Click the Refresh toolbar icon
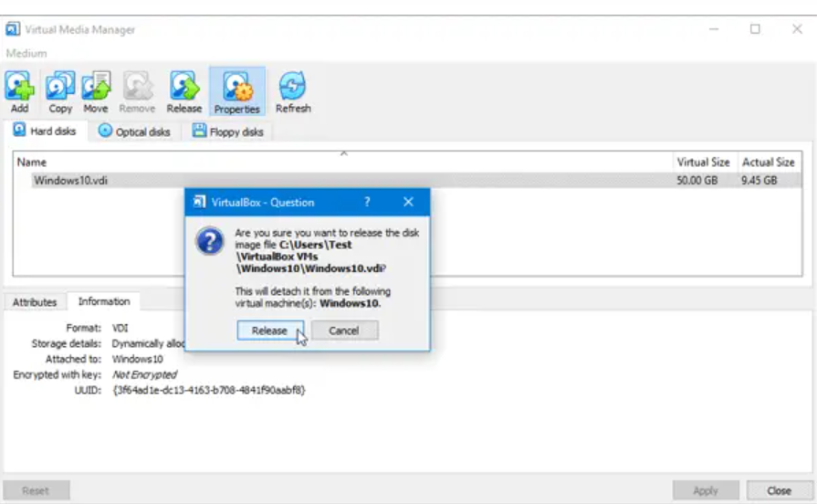This screenshot has width=817, height=504. tap(293, 92)
